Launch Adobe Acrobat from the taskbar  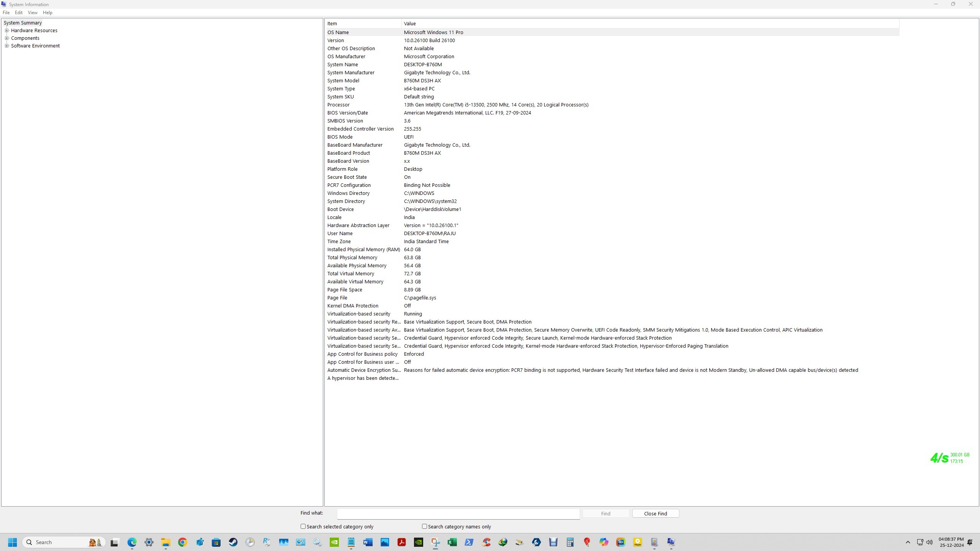(402, 542)
